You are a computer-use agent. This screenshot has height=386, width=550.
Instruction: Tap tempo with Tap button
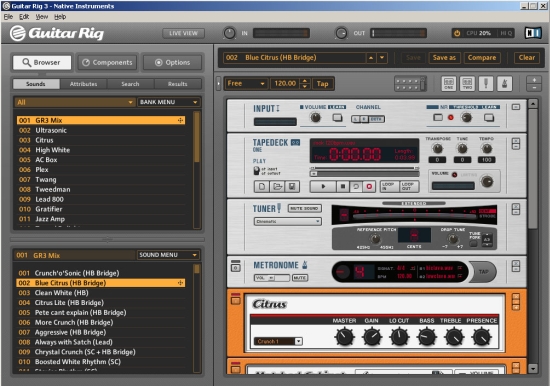323,84
